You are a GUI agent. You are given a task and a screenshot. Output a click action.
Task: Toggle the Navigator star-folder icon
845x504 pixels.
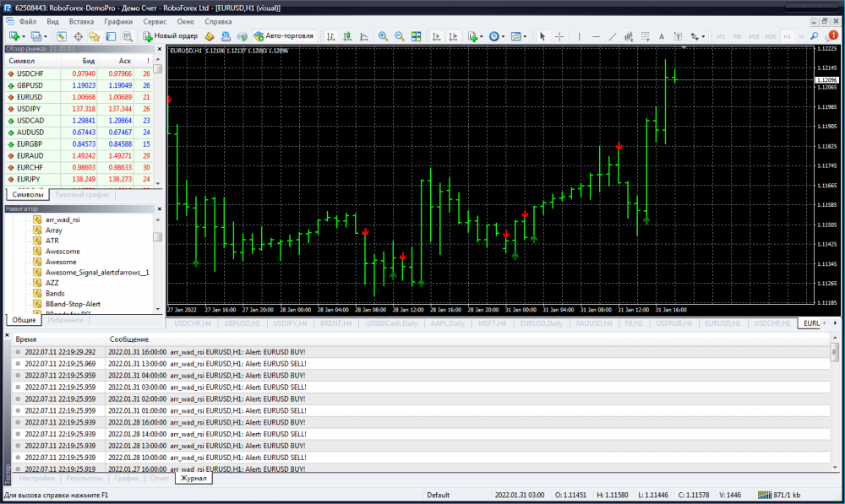pos(95,36)
